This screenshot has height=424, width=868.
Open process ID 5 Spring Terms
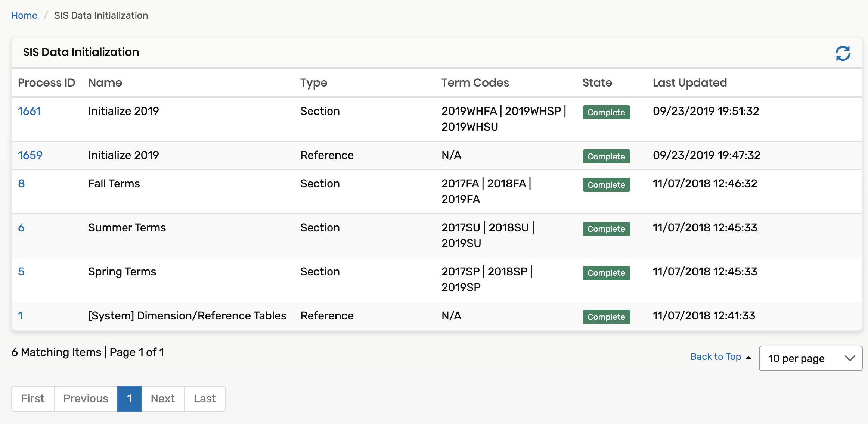point(21,272)
